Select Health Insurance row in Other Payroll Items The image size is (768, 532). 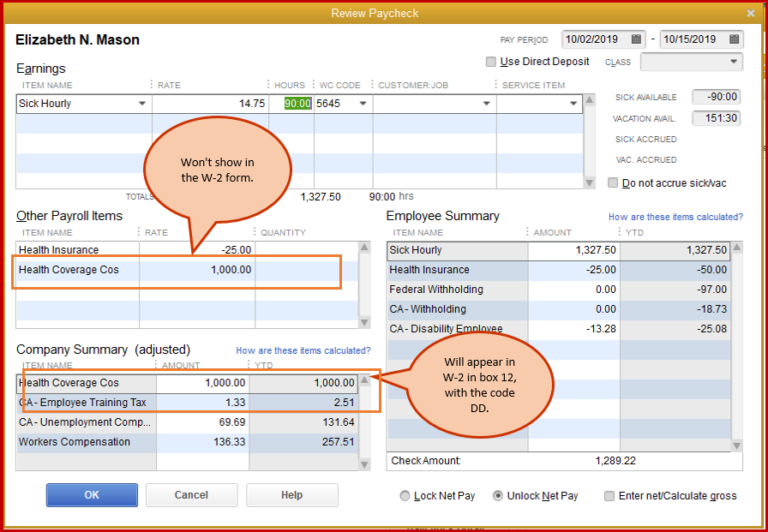[188, 250]
